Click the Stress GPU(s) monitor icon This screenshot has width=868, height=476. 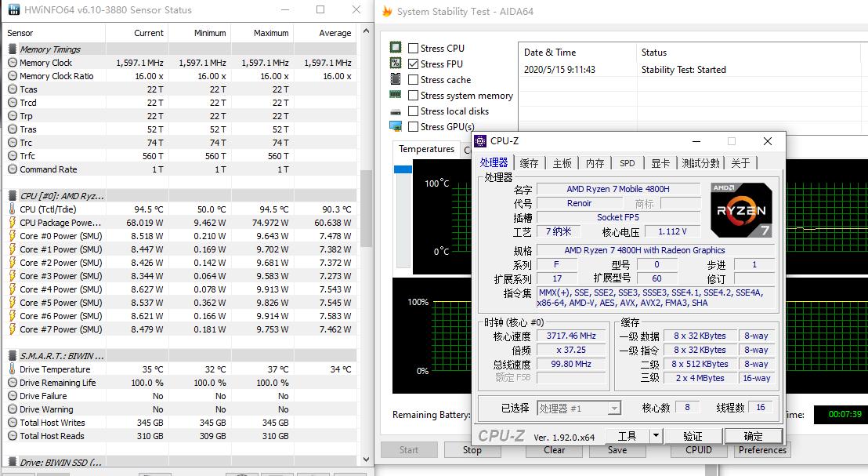pos(395,127)
